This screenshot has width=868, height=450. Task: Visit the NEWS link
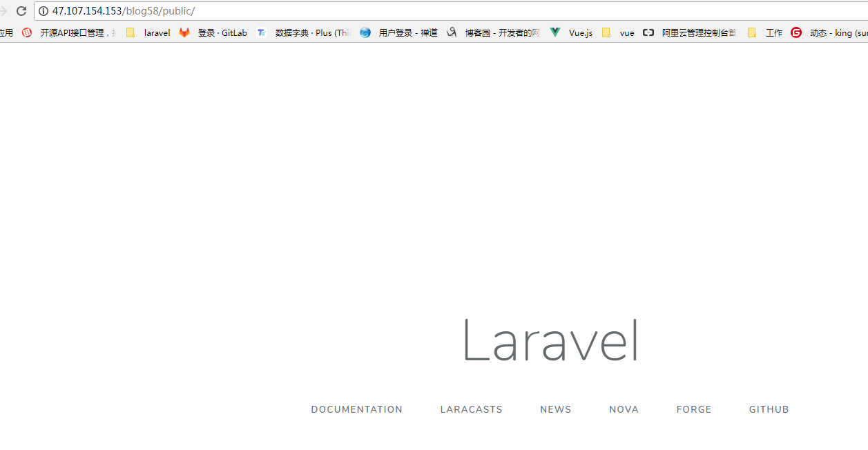click(x=556, y=409)
